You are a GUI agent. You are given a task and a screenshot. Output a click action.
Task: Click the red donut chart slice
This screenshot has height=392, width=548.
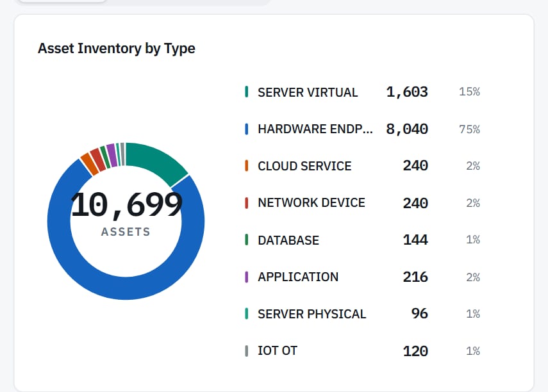point(98,159)
